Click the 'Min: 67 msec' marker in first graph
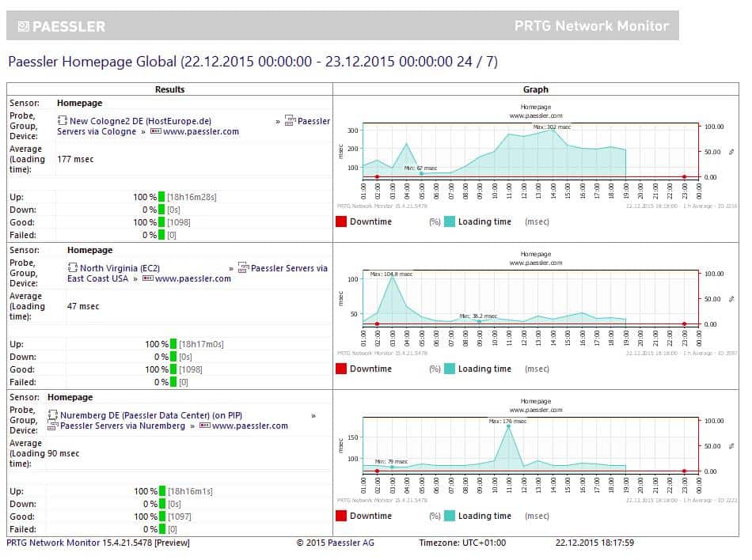 [420, 168]
